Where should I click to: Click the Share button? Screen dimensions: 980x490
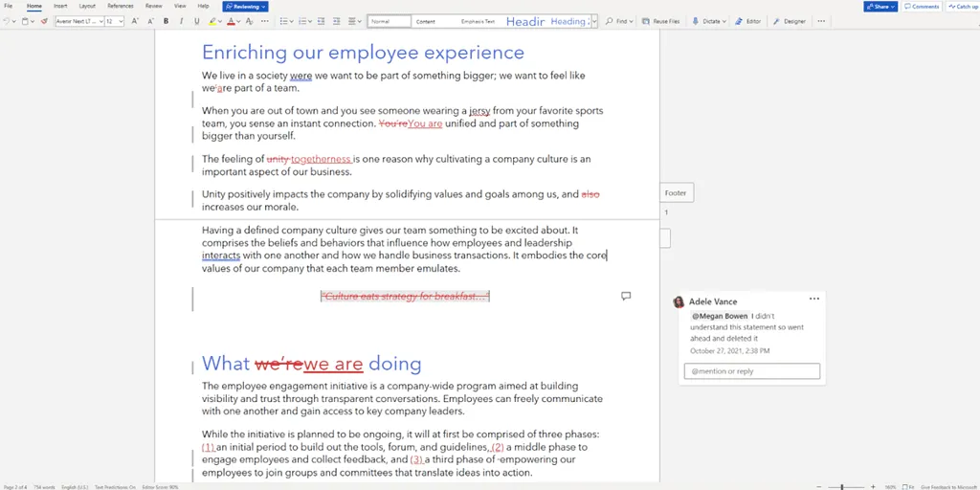tap(880, 7)
